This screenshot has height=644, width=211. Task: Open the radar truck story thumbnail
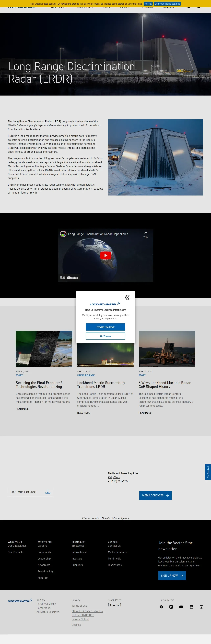pyautogui.click(x=167, y=349)
